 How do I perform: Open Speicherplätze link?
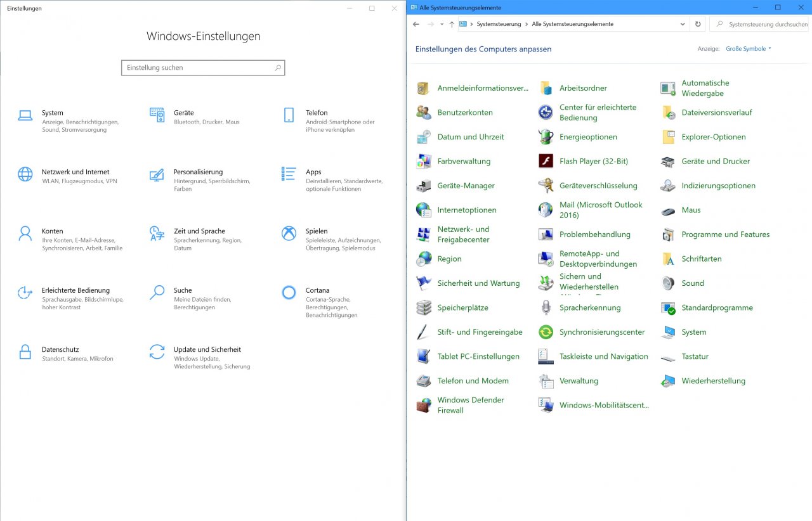click(462, 307)
